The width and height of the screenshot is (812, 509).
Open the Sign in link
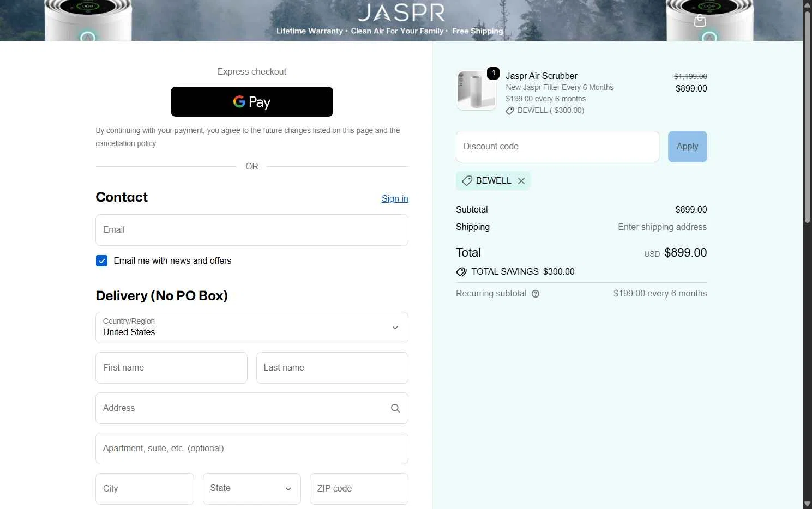(x=395, y=198)
